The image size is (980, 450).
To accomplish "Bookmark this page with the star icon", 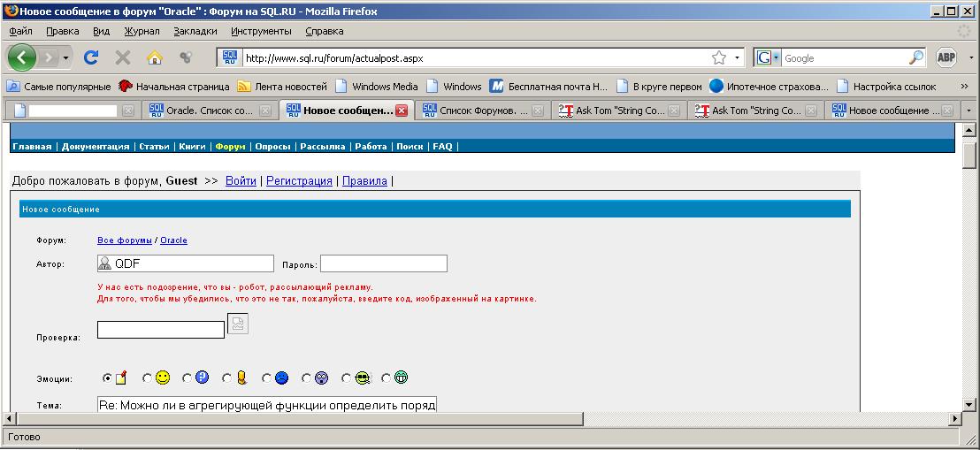I will click(x=718, y=58).
